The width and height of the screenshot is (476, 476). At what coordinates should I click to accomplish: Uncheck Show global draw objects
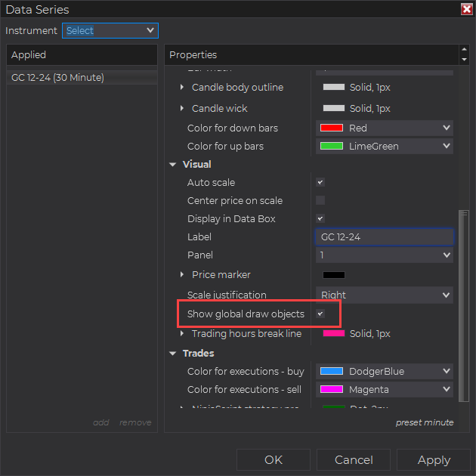pyautogui.click(x=320, y=314)
